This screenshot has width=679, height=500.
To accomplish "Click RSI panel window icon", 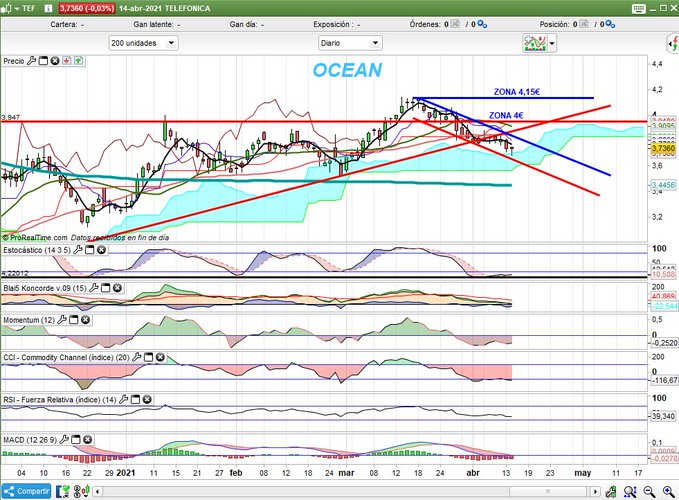I will click(x=136, y=399).
